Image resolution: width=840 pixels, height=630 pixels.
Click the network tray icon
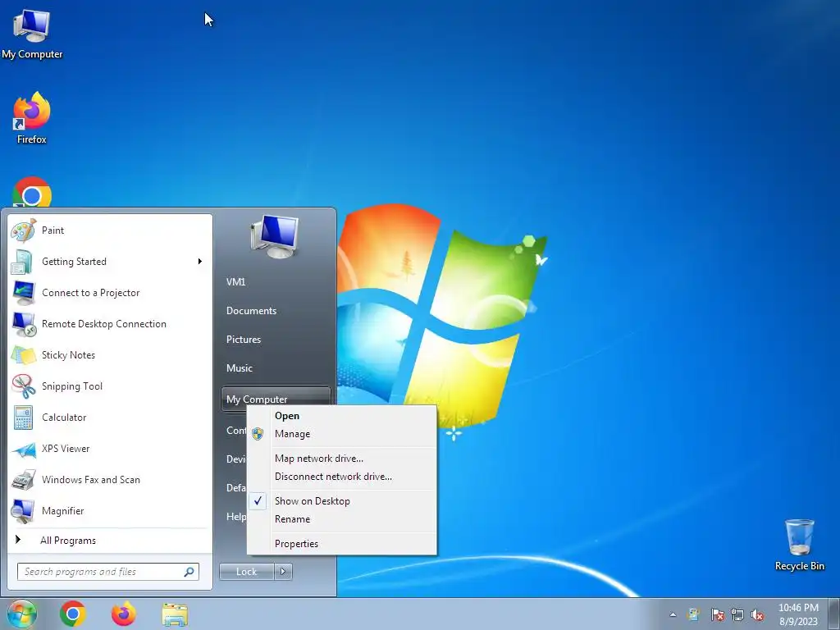click(x=737, y=614)
